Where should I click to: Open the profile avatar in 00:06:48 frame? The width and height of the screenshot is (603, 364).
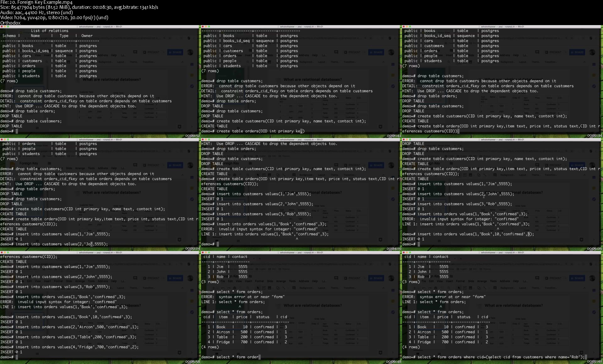click(x=391, y=278)
